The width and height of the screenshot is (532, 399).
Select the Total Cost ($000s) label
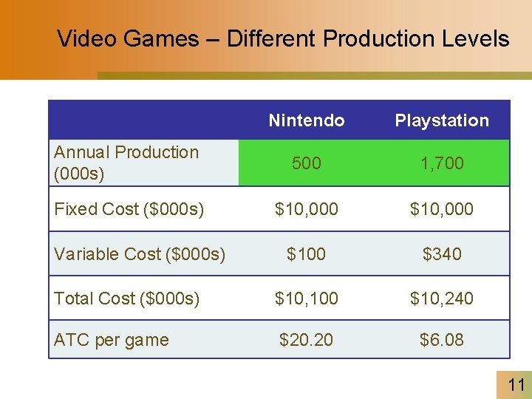(126, 299)
